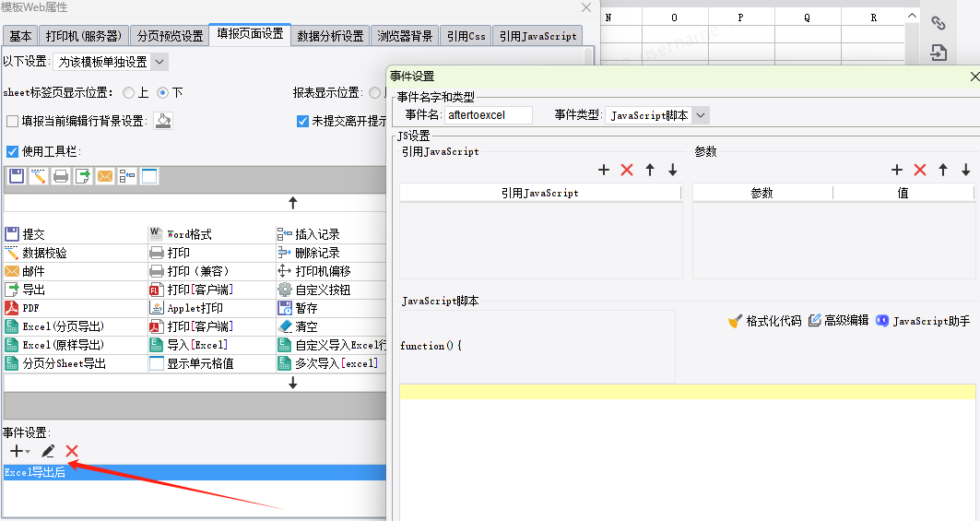Remove referenced JavaScript with red X

click(627, 170)
